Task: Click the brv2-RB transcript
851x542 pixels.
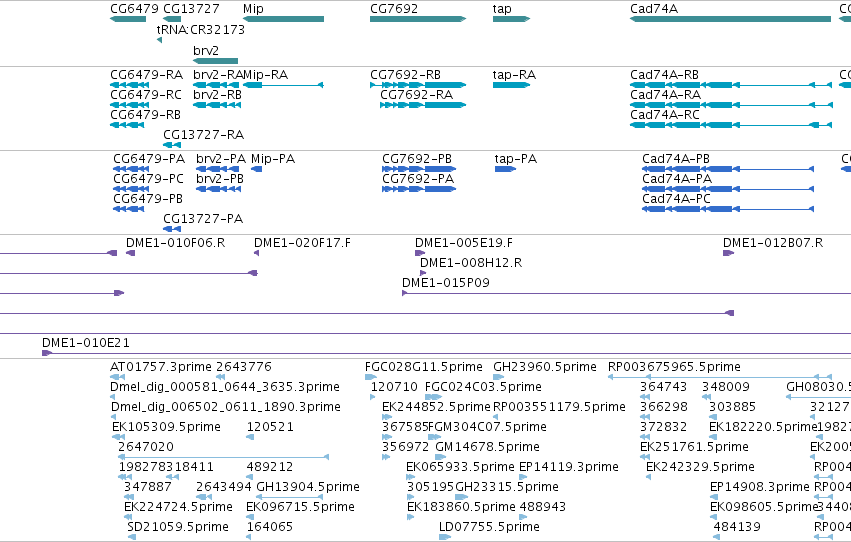Action: (x=217, y=105)
